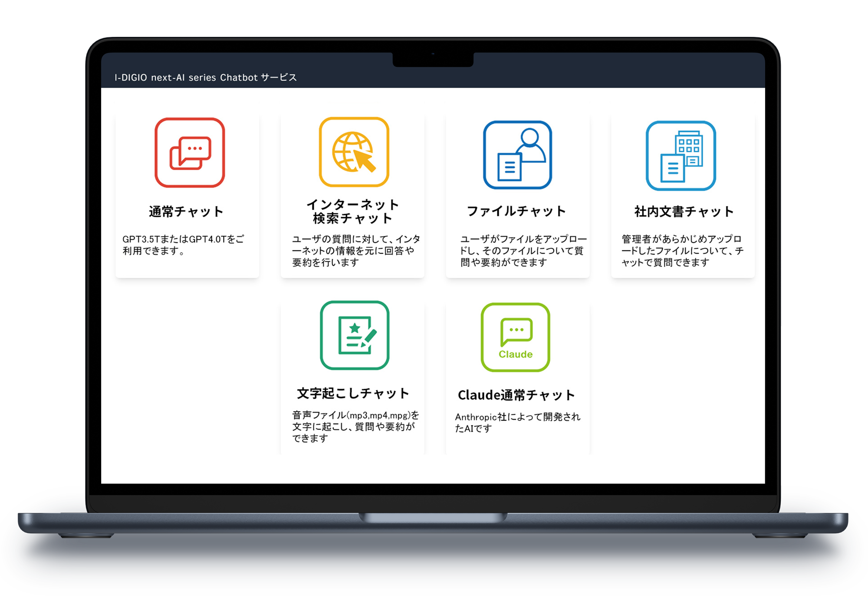Open the 社内文書チャット building icon
Screen dimensions: 868x605
coord(681,155)
